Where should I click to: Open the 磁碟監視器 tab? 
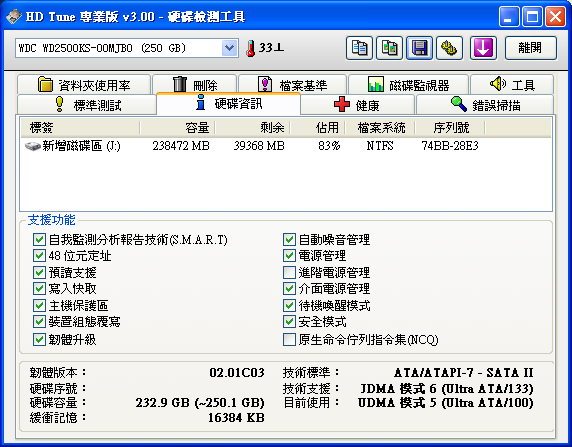(409, 85)
